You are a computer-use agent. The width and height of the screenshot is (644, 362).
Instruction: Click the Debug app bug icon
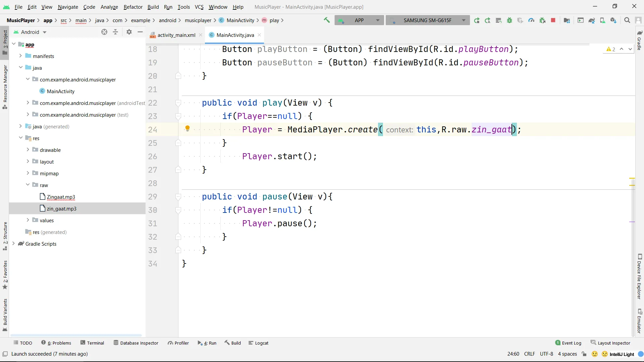coord(509,20)
